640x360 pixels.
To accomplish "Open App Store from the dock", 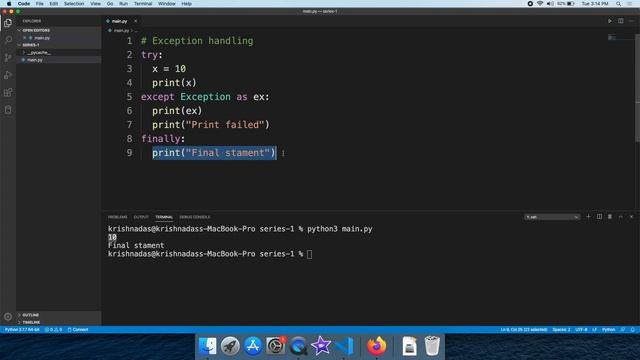I will click(253, 346).
